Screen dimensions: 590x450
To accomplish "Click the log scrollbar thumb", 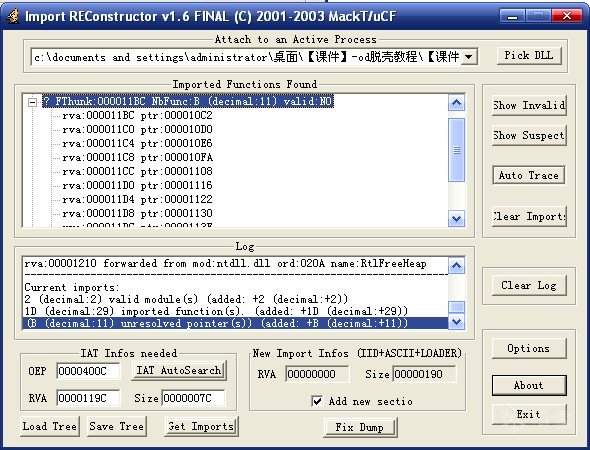I will click(x=456, y=307).
